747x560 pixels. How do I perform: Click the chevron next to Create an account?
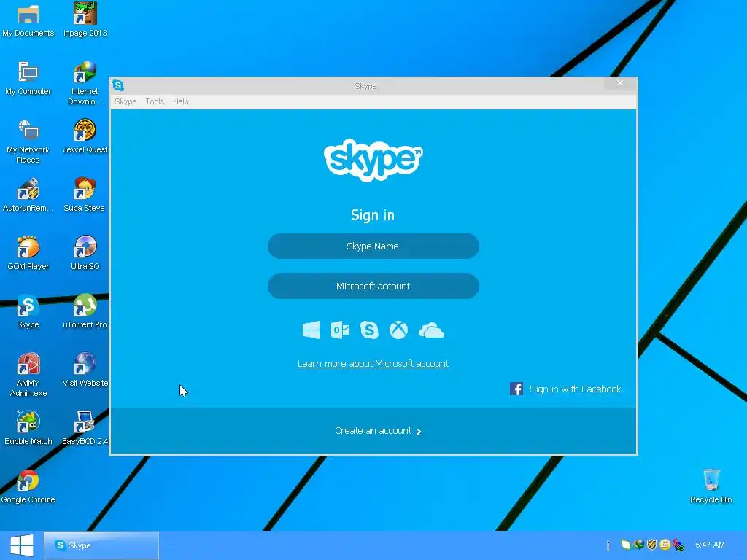click(x=419, y=432)
